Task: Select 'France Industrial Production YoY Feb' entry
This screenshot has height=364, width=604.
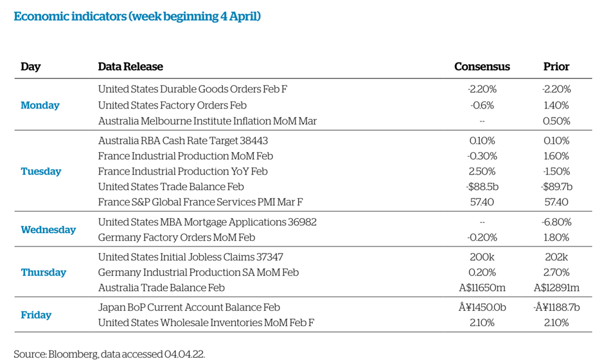Action: pyautogui.click(x=182, y=171)
